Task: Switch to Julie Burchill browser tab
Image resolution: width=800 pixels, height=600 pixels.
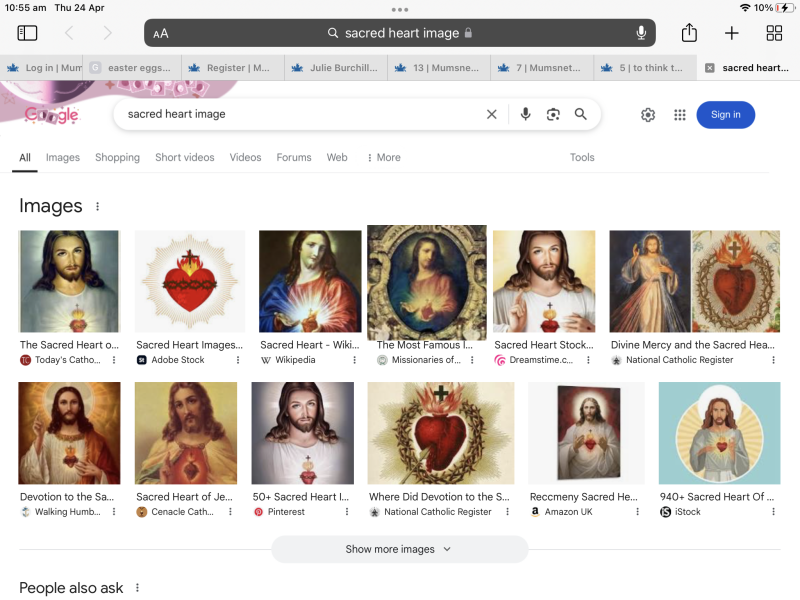Action: coord(336,68)
